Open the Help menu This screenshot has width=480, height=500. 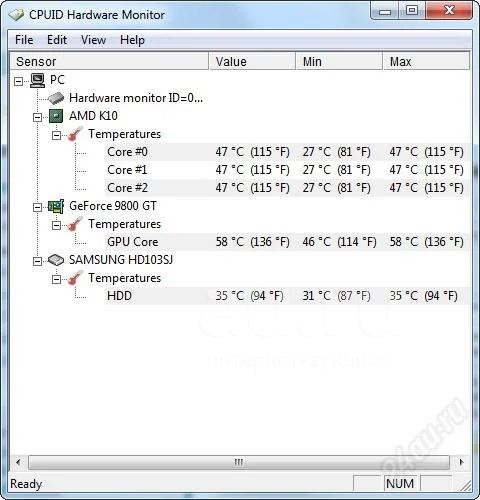pos(132,40)
